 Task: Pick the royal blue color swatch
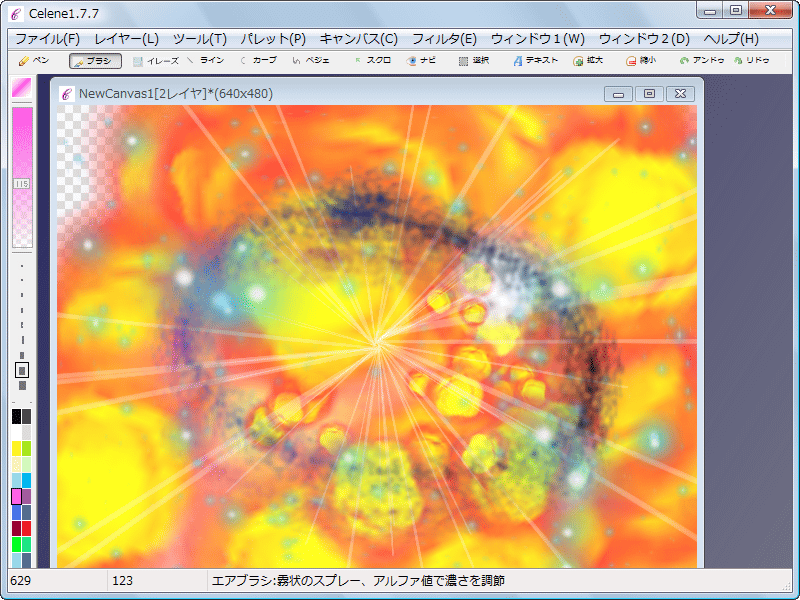click(x=16, y=512)
